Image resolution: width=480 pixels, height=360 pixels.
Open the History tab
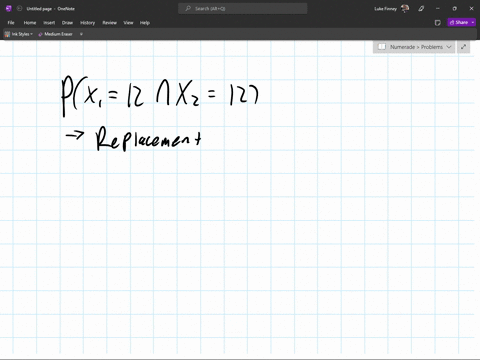[x=87, y=23]
